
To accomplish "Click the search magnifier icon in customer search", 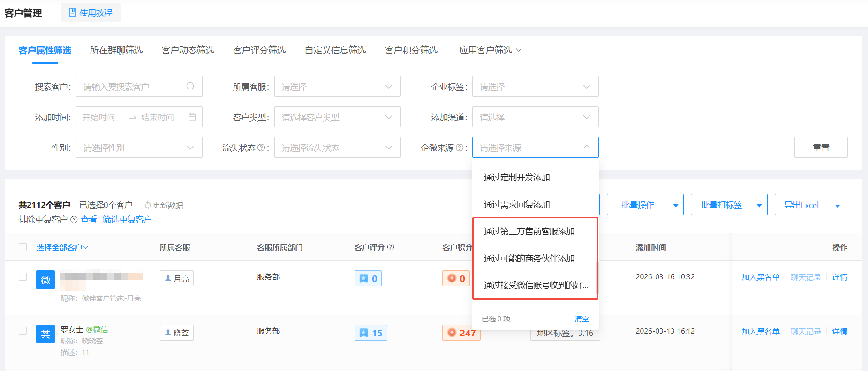I will click(x=190, y=86).
